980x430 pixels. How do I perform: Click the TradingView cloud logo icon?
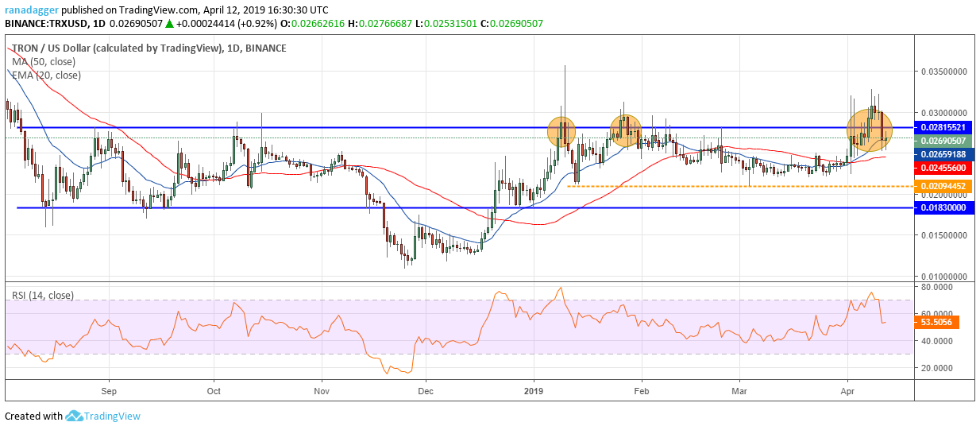[75, 416]
